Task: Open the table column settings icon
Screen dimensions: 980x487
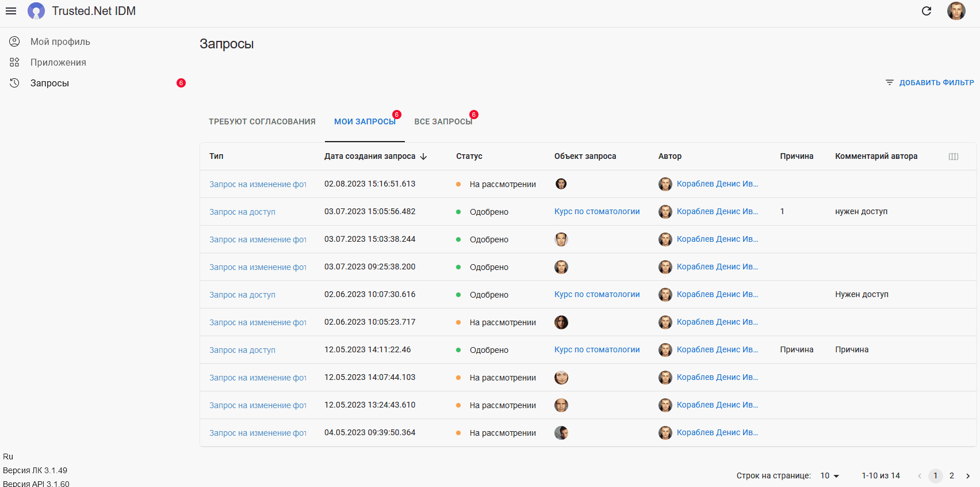Action: pos(954,157)
